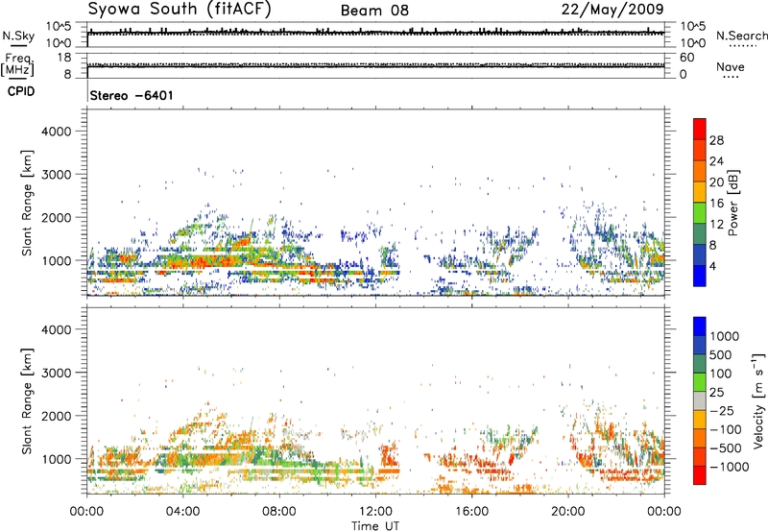Image resolution: width=768 pixels, height=532 pixels.
Task: Click the 'Slant Range [km]' label of the velocity panel
Action: (x=28, y=401)
